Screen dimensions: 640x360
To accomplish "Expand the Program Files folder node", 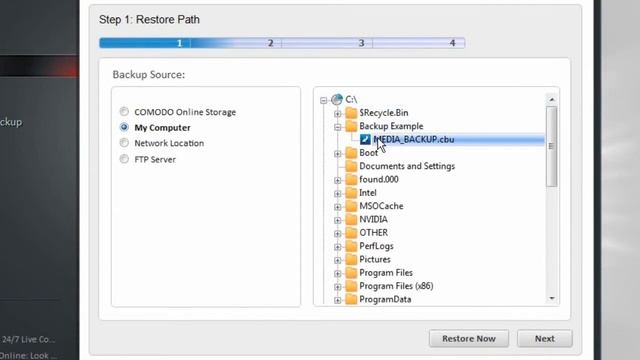I will (x=338, y=273).
